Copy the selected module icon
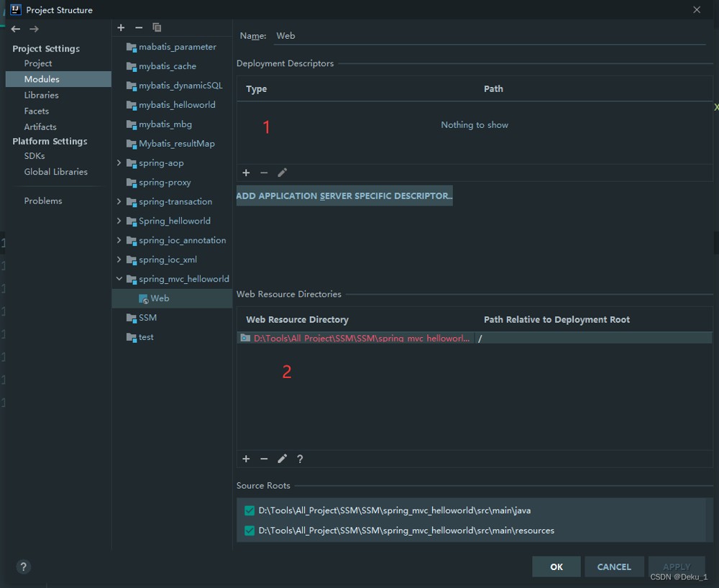719x588 pixels. click(x=157, y=27)
